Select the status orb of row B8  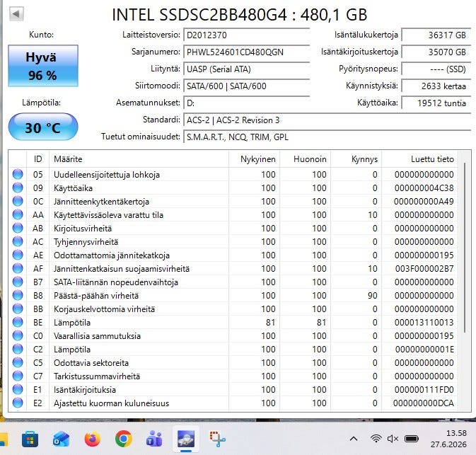tap(18, 295)
